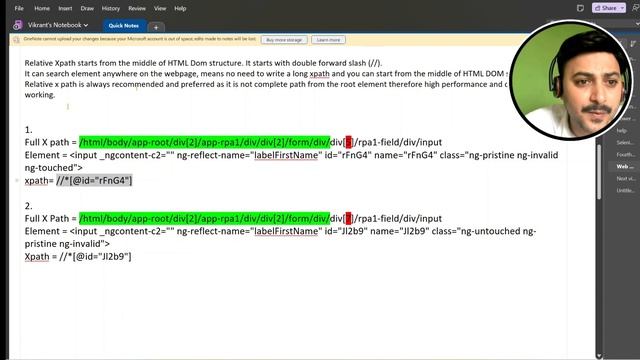The height and width of the screenshot is (360, 640).
Task: Open the 'Seleni...' page in page list
Action: tap(625, 142)
